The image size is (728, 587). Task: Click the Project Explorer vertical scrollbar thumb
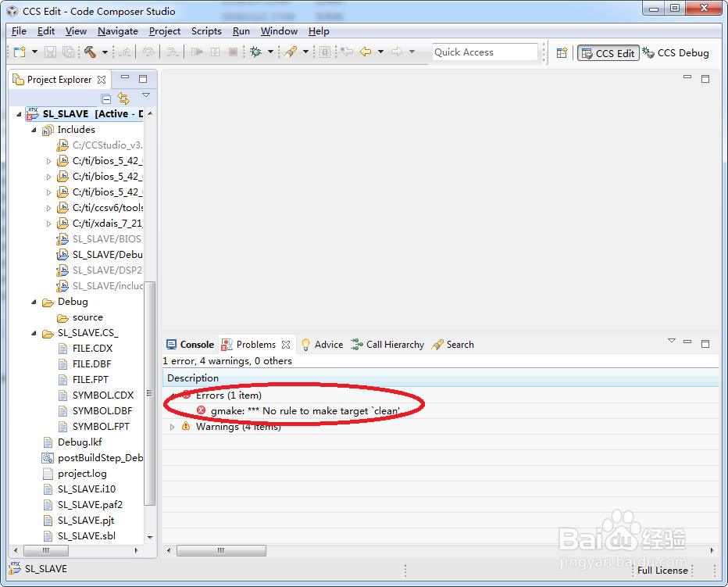click(149, 393)
